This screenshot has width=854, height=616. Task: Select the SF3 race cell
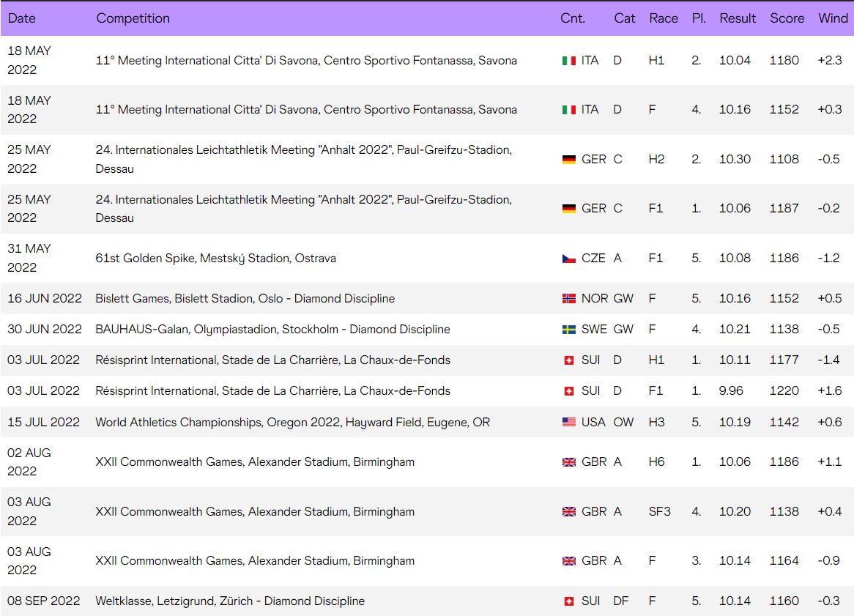point(660,511)
